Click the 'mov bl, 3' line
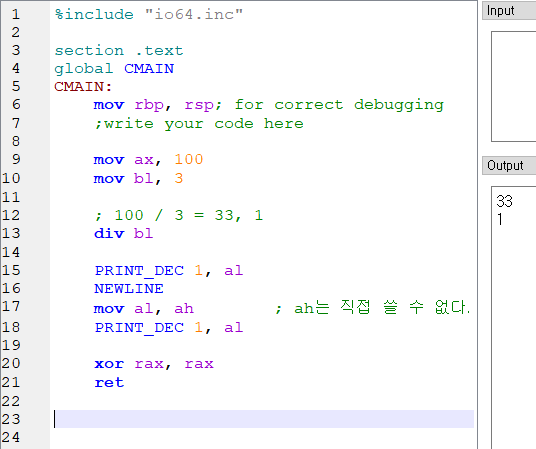The image size is (536, 449). 138,179
